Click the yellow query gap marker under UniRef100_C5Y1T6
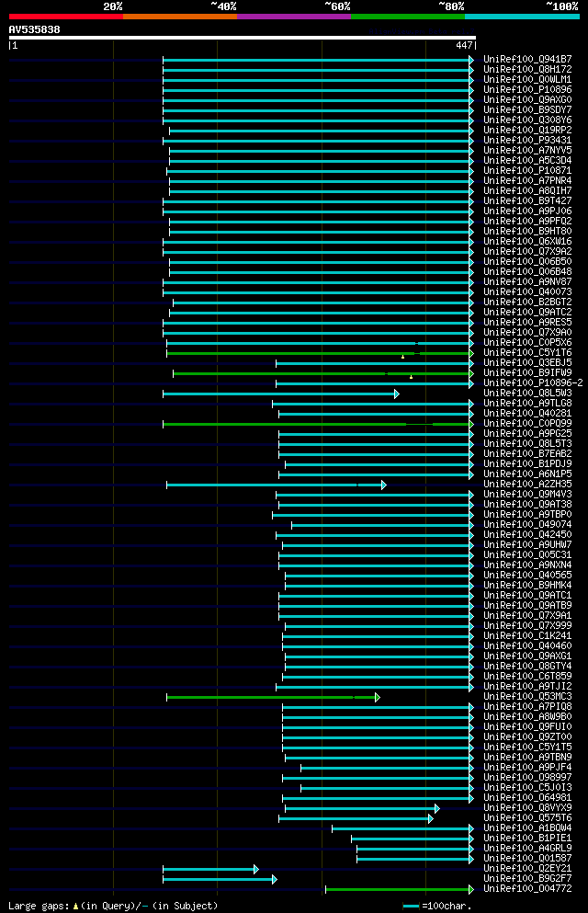The height and width of the screenshot is (913, 588). pos(402,357)
